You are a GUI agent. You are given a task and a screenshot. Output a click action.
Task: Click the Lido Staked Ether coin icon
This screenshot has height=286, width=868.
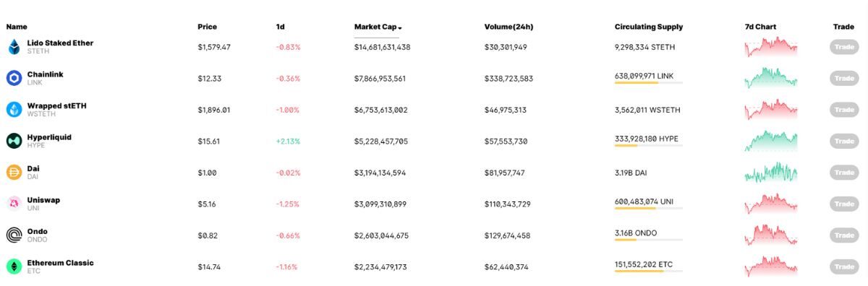14,47
